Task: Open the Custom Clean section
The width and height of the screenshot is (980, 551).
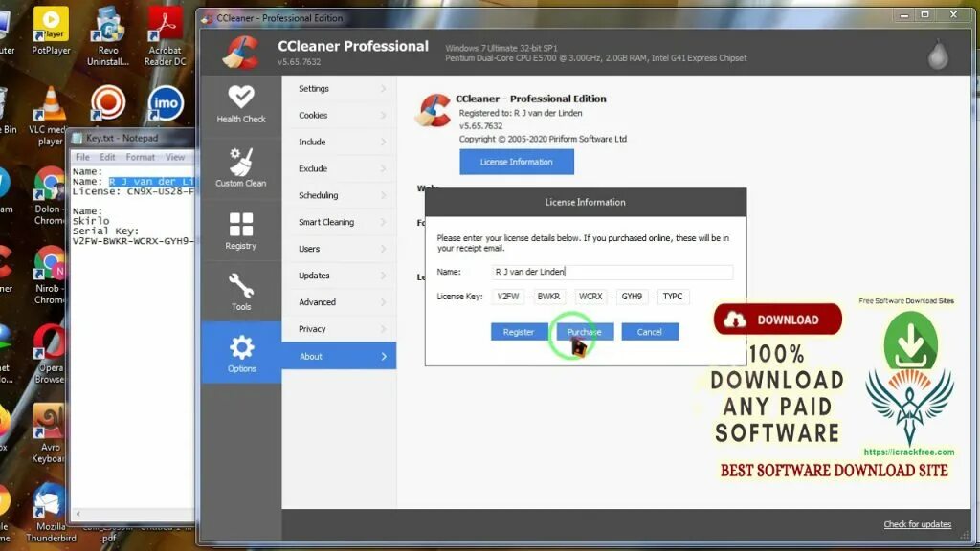Action: [241, 167]
